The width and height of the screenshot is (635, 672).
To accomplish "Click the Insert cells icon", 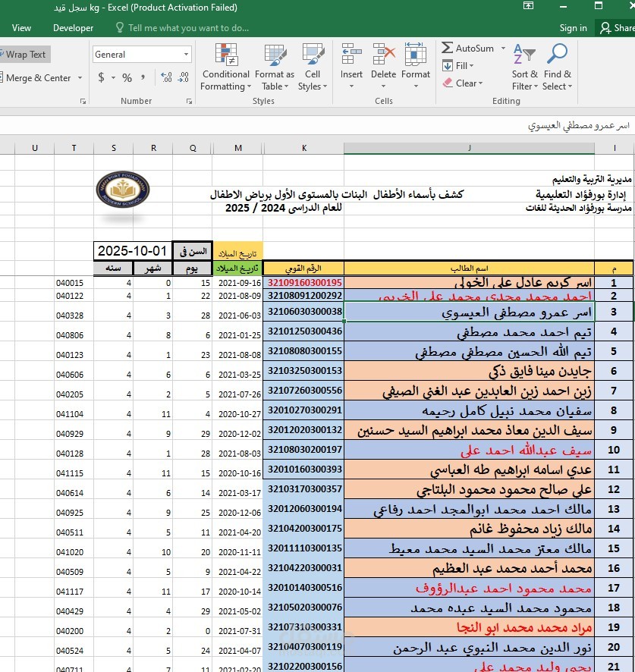I will coord(351,54).
